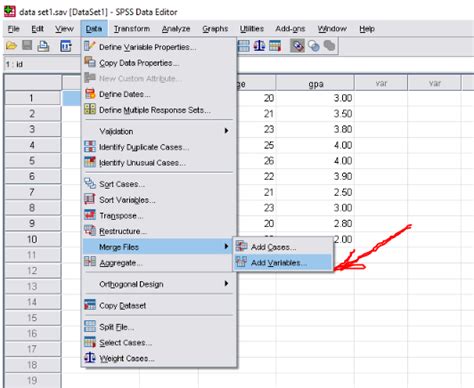474x388 pixels.
Task: Click the Restructure menu icon
Action: pos(90,230)
